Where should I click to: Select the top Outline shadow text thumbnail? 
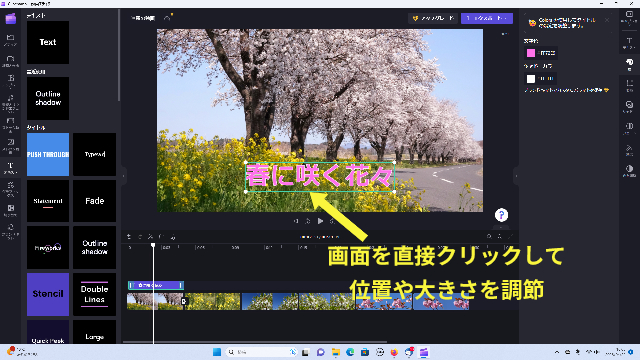48,98
